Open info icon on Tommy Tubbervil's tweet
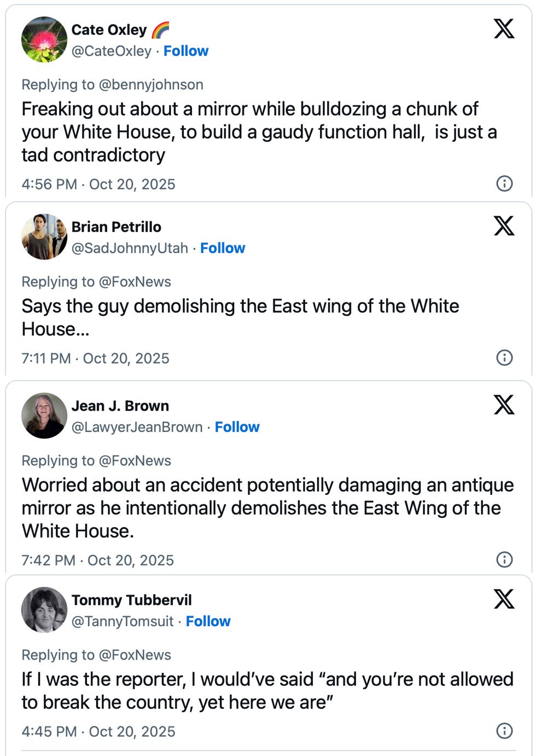 504,730
